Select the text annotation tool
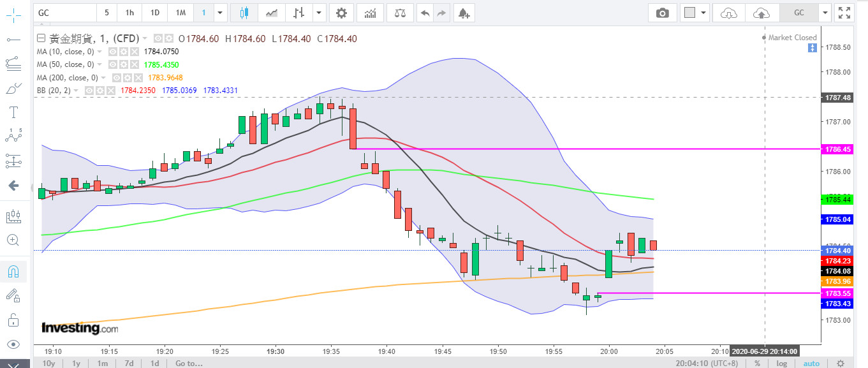 pyautogui.click(x=13, y=112)
